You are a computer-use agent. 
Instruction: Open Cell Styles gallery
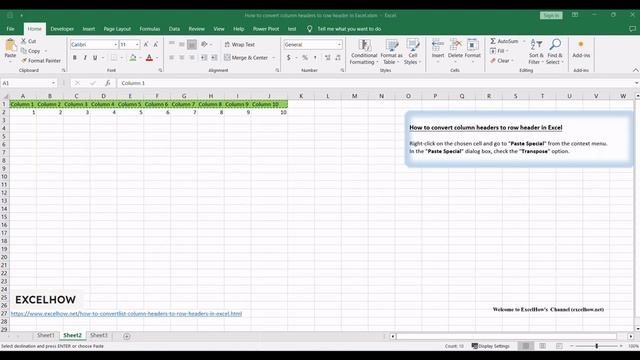pyautogui.click(x=413, y=52)
